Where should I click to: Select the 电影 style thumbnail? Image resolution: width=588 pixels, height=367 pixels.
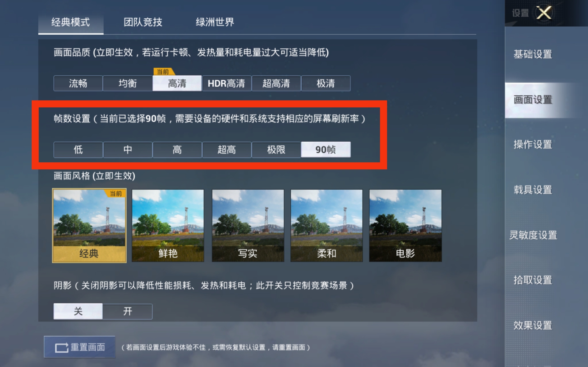405,225
